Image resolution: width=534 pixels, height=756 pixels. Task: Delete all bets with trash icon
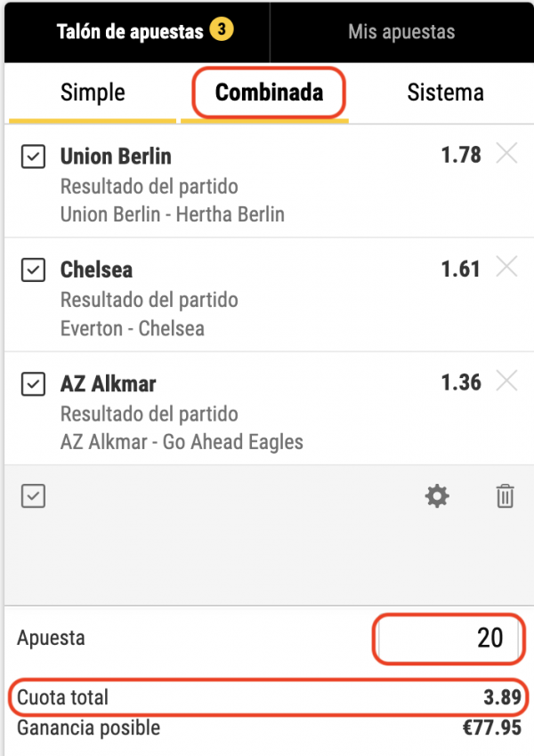click(505, 496)
